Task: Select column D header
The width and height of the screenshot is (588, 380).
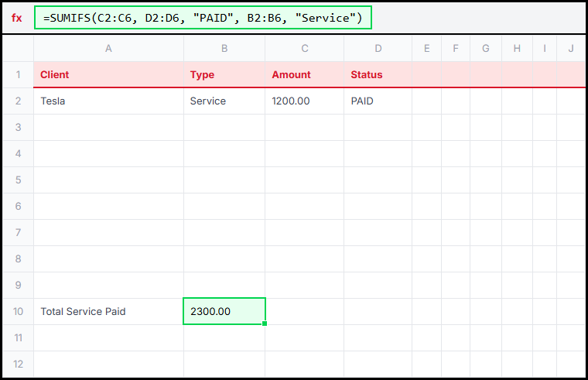Action: coord(378,49)
